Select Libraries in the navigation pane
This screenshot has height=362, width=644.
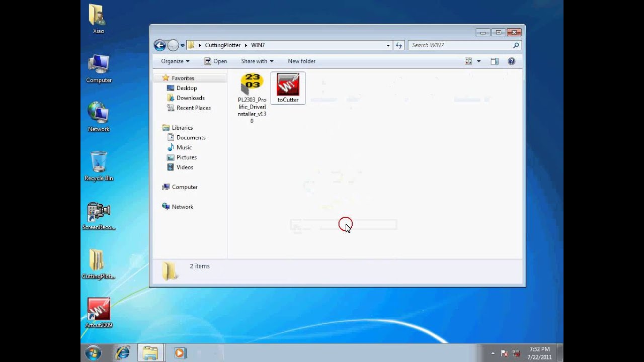coord(182,128)
